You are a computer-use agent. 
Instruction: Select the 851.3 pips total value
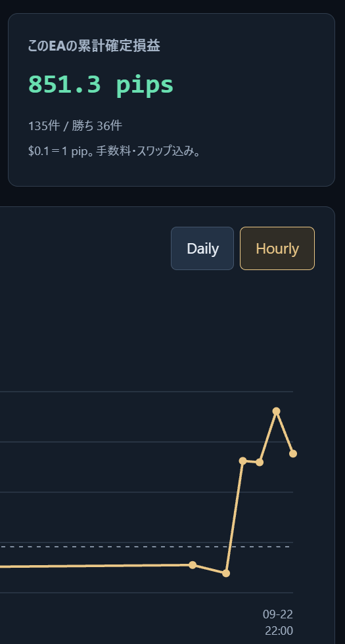click(101, 85)
